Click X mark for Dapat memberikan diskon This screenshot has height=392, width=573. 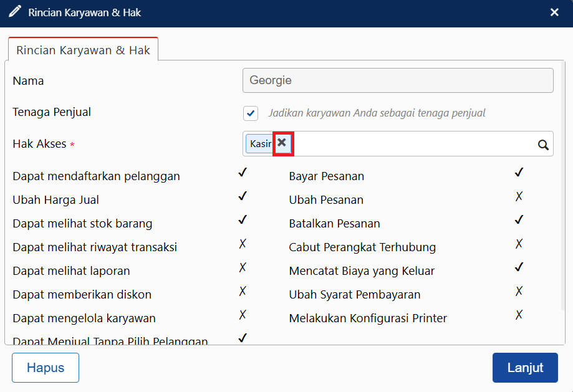243,291
